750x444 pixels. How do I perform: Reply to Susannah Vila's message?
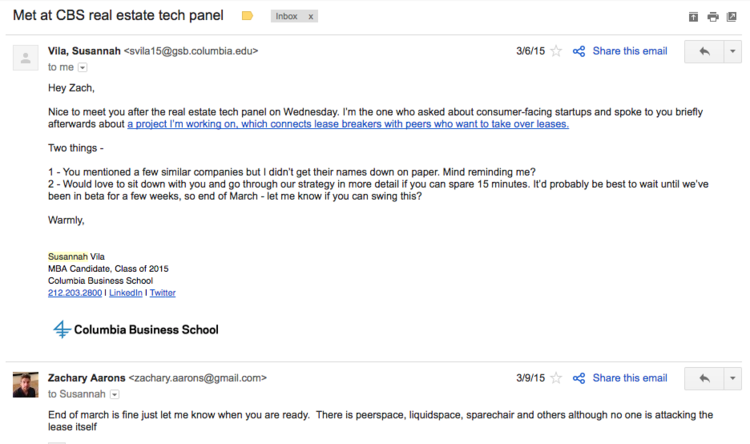click(704, 52)
